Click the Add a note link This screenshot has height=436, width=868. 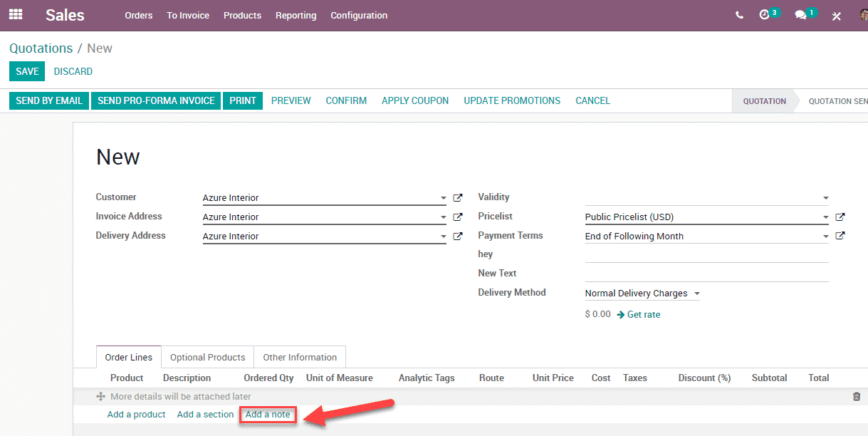click(268, 415)
